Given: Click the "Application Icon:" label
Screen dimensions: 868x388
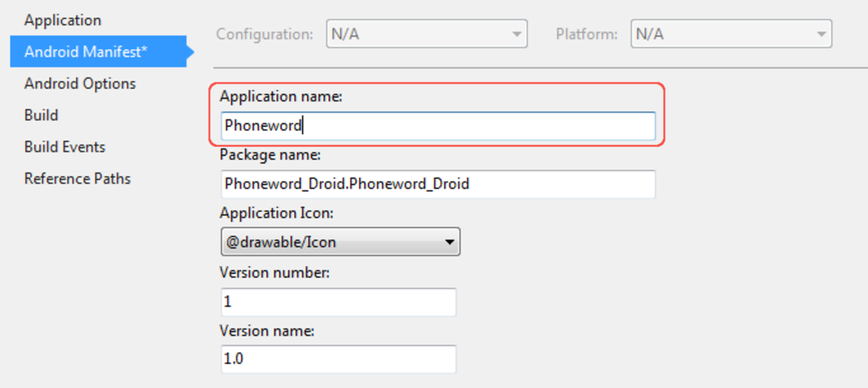Looking at the screenshot, I should tap(276, 213).
